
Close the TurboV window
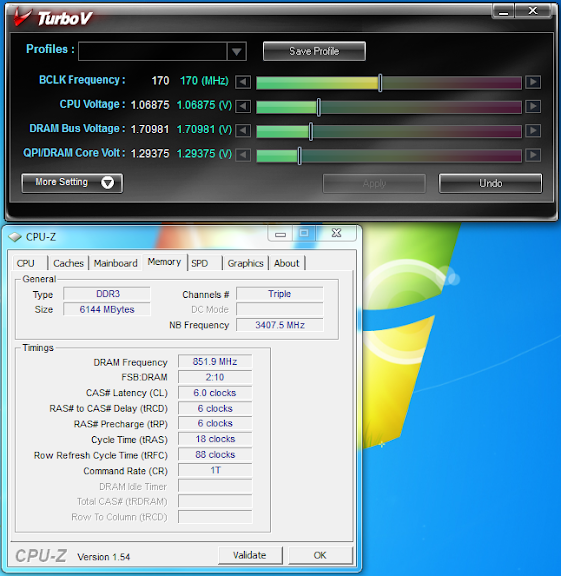(533, 11)
